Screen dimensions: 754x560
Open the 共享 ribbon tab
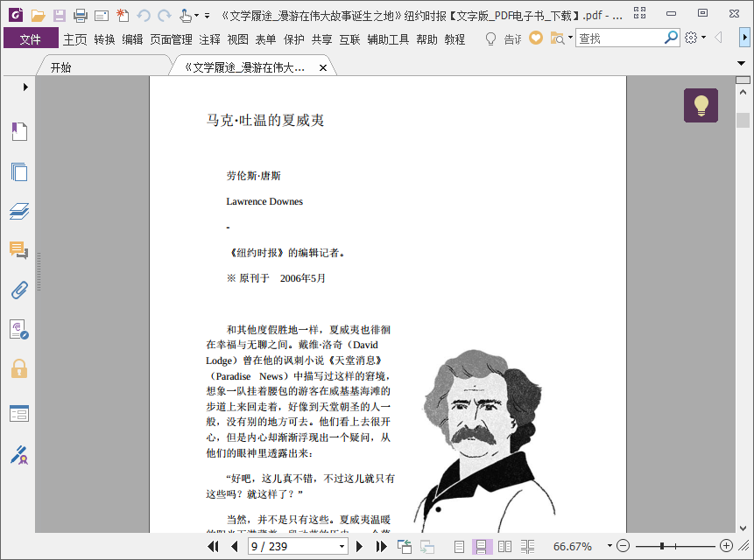click(x=321, y=39)
